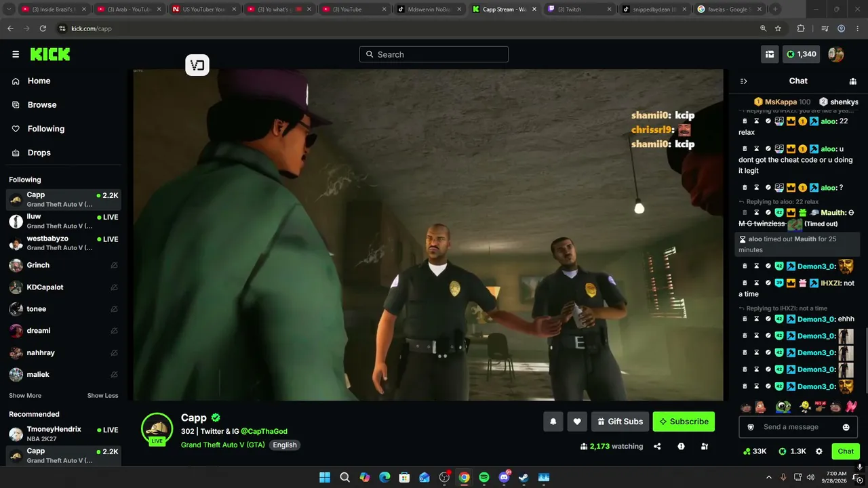This screenshot has height=488, width=868.
Task: Share the stream with share icon
Action: click(x=657, y=447)
